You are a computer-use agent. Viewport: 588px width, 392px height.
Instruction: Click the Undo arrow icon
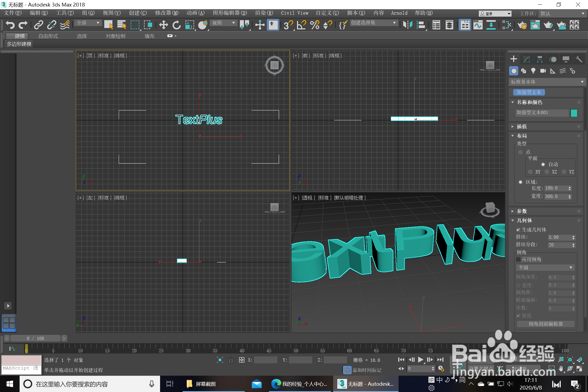pos(10,25)
